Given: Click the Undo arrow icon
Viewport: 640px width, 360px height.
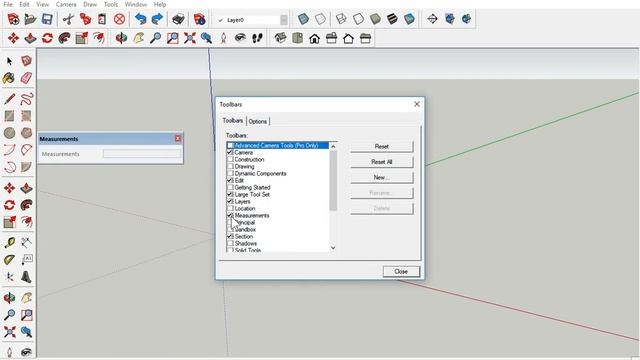Looking at the screenshot, I should coord(140,19).
